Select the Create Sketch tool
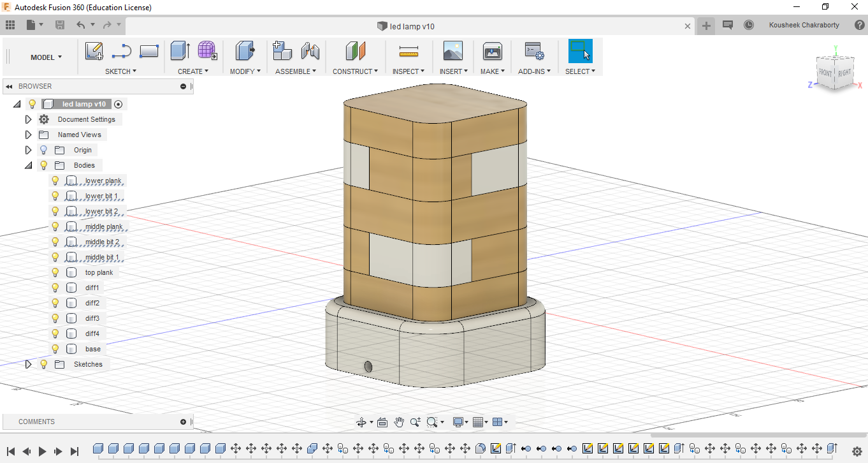Image resolution: width=868 pixels, height=463 pixels. click(94, 50)
